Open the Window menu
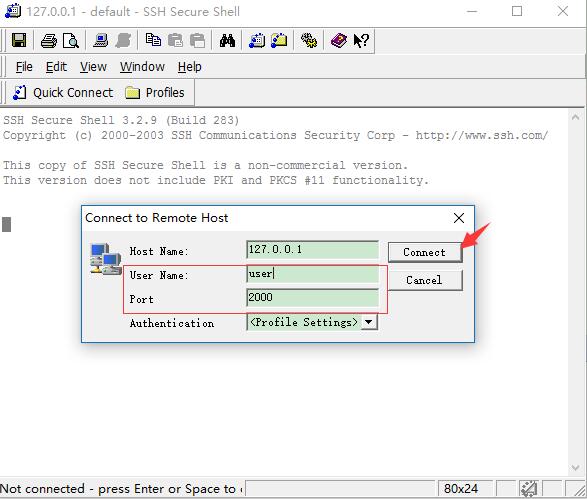The image size is (587, 499). tap(142, 67)
